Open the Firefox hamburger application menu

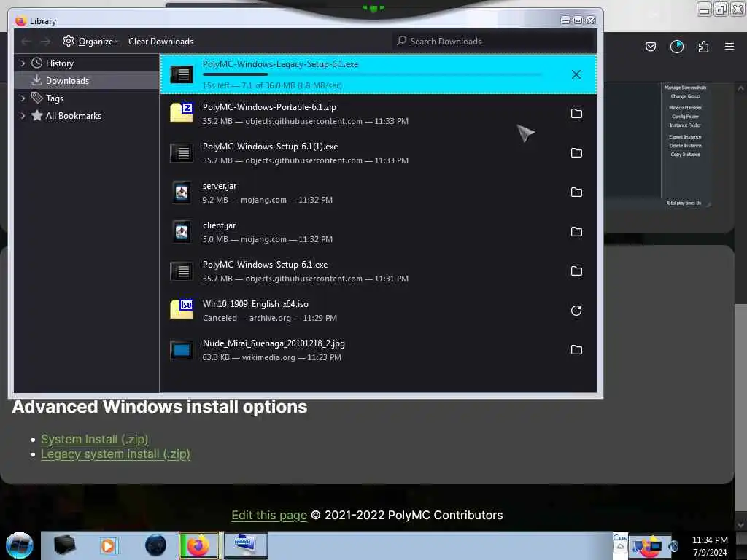[x=729, y=47]
